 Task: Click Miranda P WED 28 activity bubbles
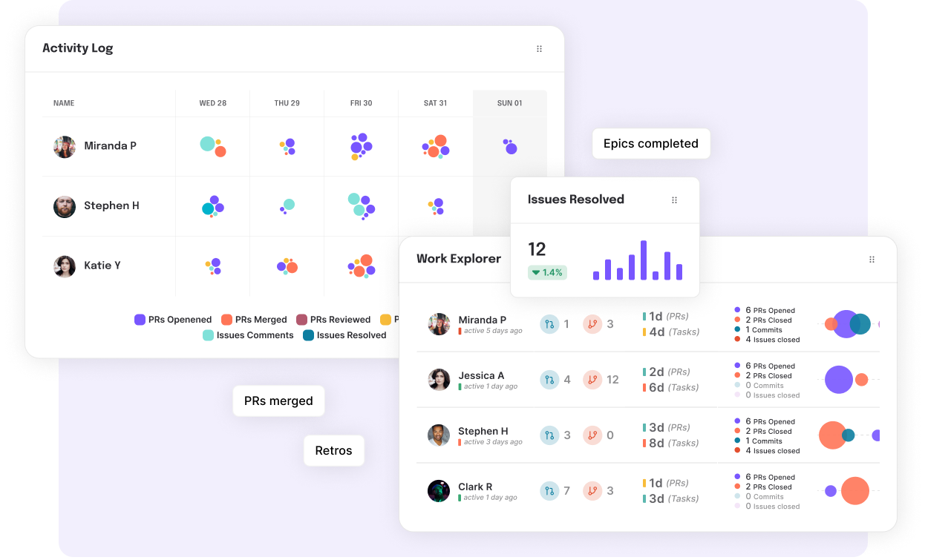[x=213, y=146]
